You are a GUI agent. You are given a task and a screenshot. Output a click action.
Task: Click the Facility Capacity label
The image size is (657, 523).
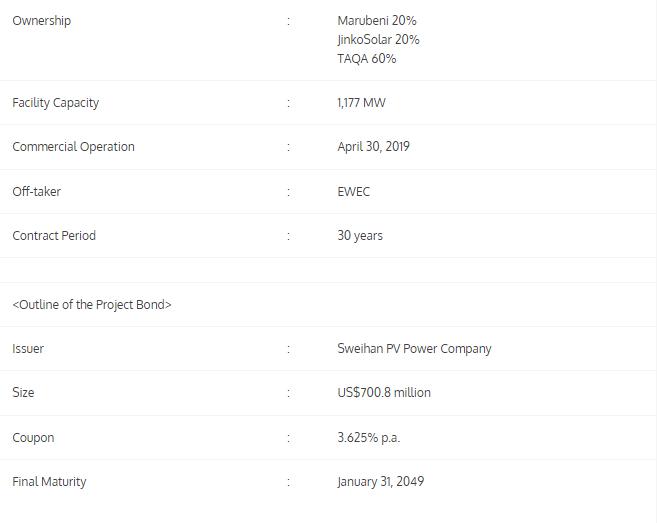point(55,103)
